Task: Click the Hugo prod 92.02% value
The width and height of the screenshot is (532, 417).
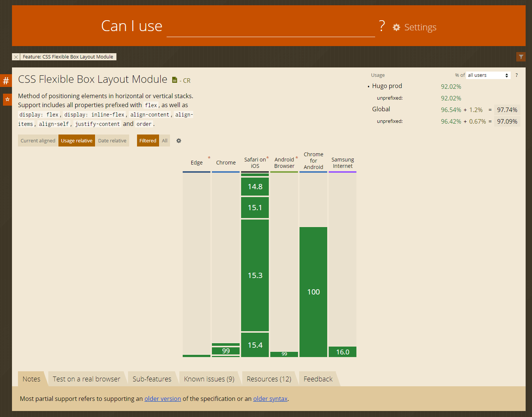Action: pyautogui.click(x=451, y=87)
